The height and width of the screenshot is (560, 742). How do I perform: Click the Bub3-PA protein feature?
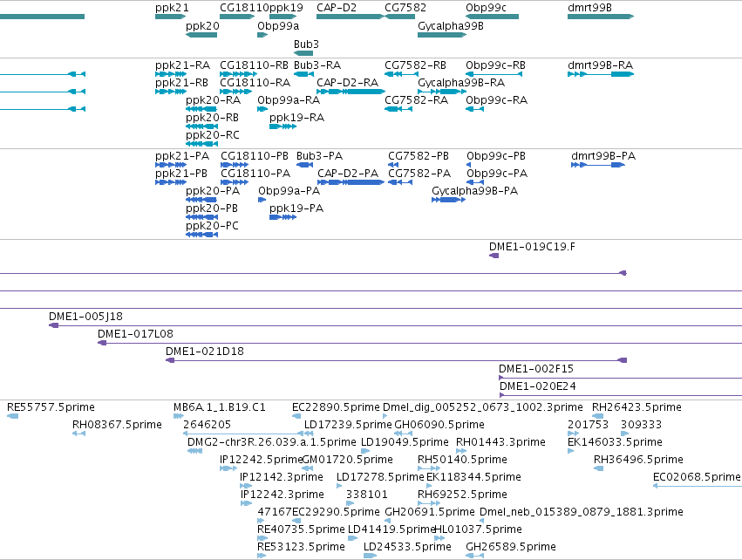305,165
